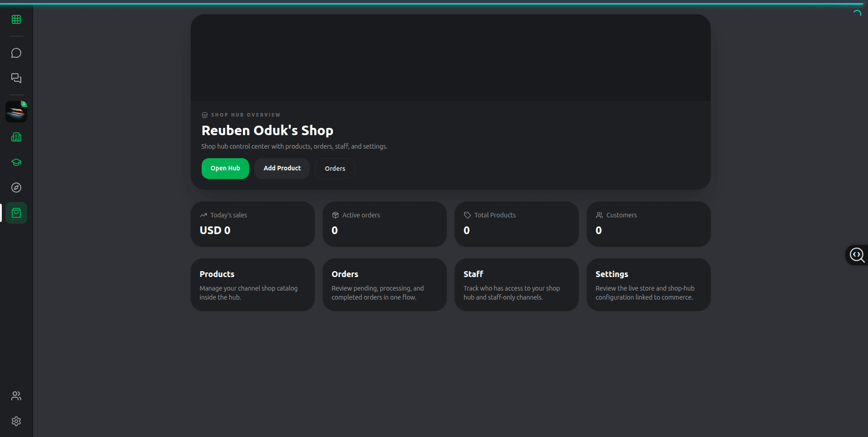
Task: Click the 'Shop hub control center' description text
Action: [x=294, y=146]
